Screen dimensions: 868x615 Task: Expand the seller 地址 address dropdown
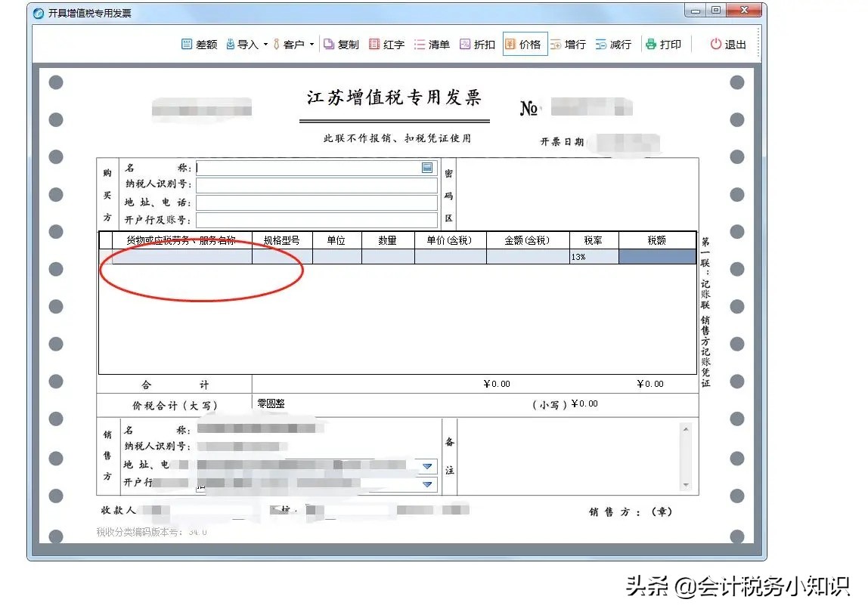pos(427,466)
